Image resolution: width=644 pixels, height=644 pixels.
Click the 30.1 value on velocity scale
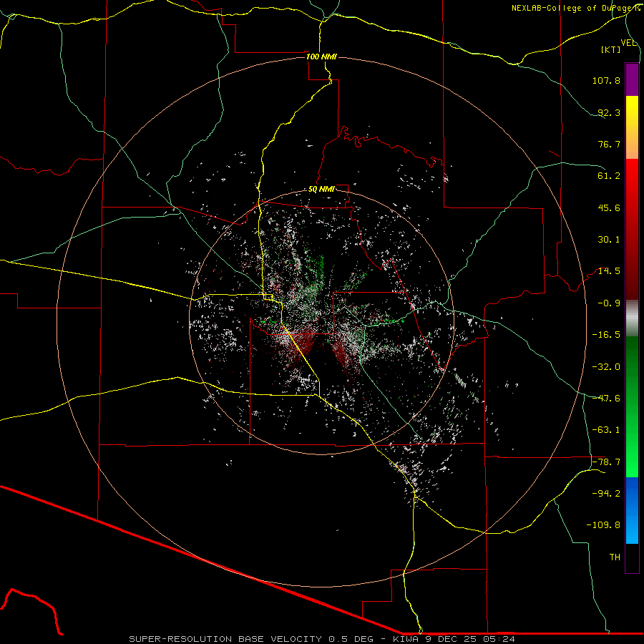pos(609,240)
